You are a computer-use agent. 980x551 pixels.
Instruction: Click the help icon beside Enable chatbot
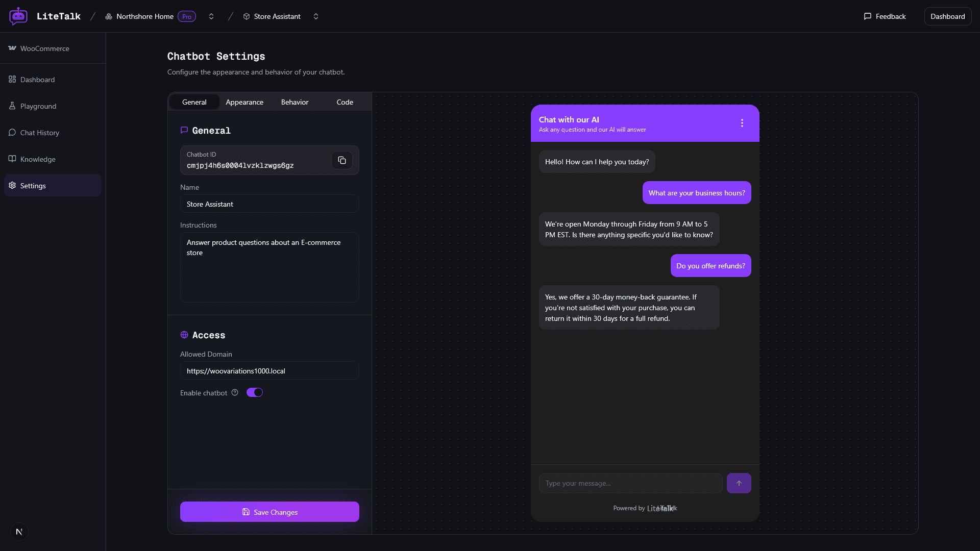pyautogui.click(x=235, y=392)
